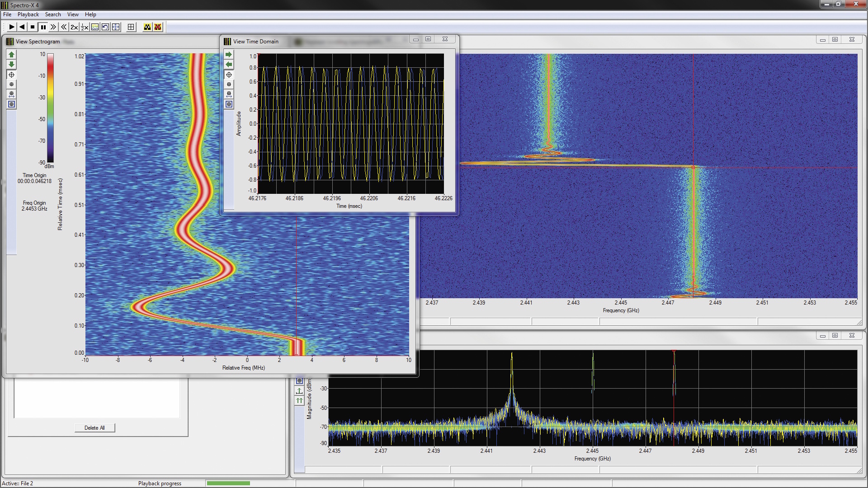Pause playback in the toolbar
Image resolution: width=868 pixels, height=488 pixels.
click(43, 27)
